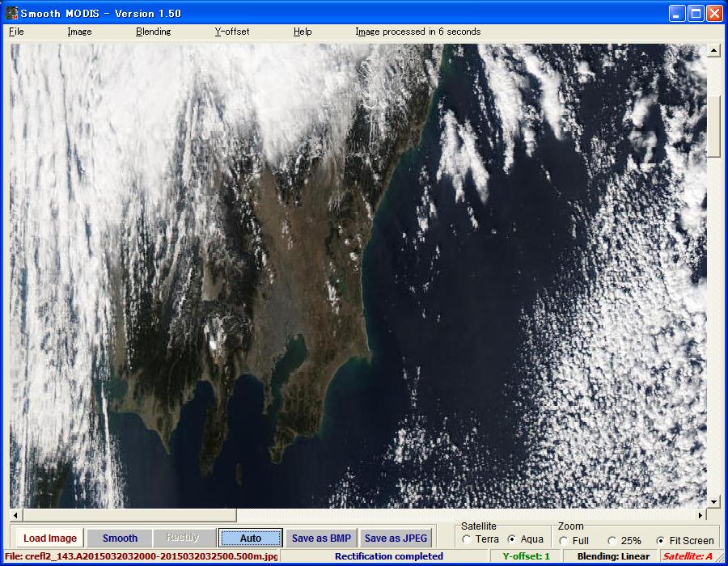Click the horizontal scrollbar right arrow
Image resolution: width=728 pixels, height=566 pixels.
pyautogui.click(x=700, y=515)
